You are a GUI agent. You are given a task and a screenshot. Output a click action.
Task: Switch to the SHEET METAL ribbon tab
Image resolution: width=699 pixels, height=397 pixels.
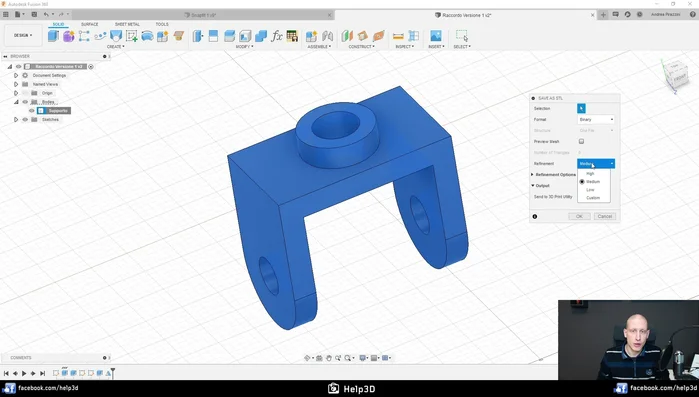click(127, 24)
